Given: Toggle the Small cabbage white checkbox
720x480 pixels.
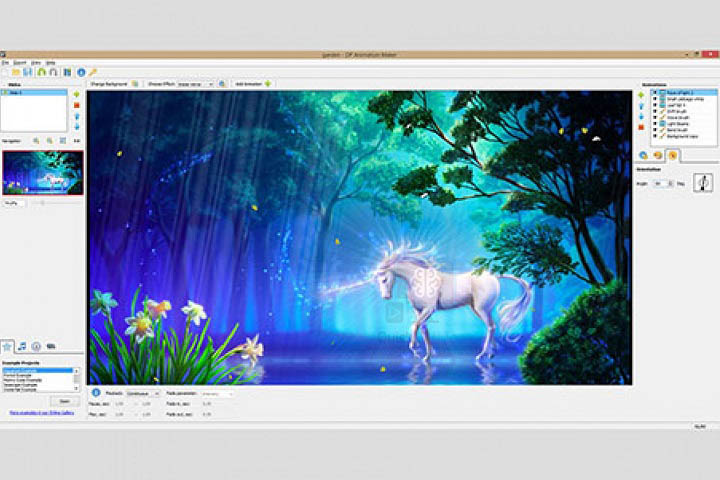Looking at the screenshot, I should pos(655,99).
